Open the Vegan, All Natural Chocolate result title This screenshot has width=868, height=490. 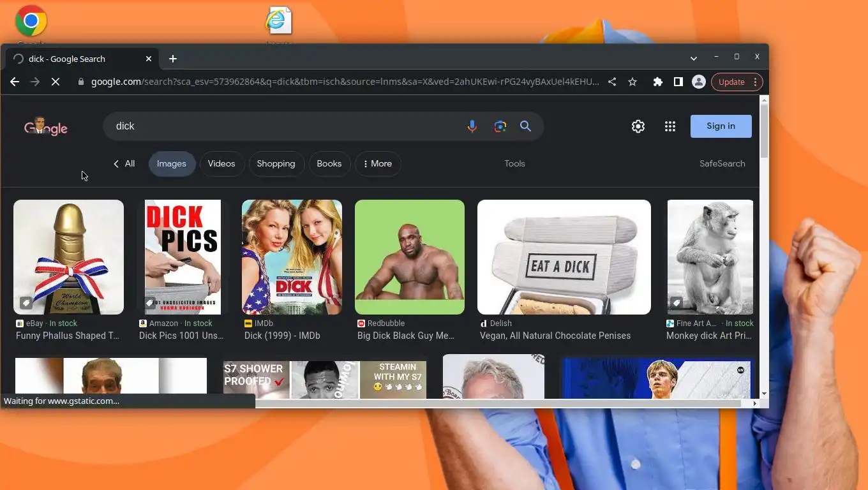point(555,336)
